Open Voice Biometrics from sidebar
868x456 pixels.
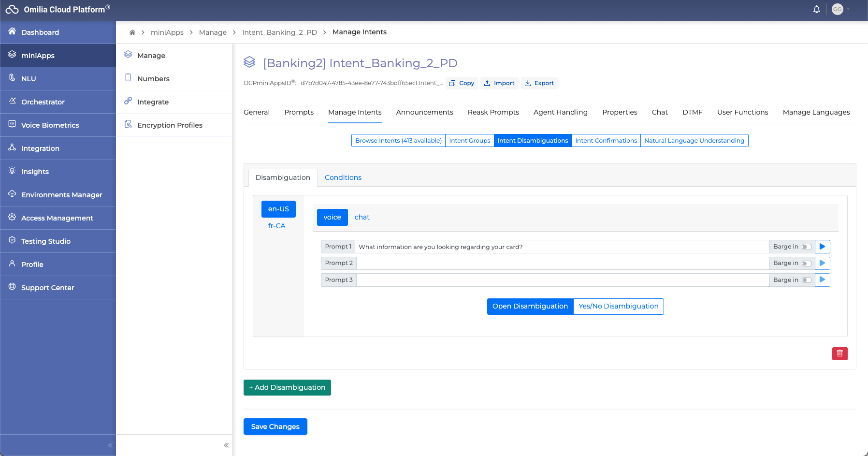coord(50,125)
